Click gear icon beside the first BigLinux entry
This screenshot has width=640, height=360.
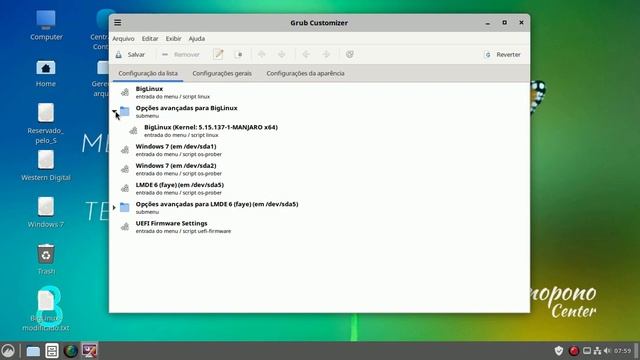pos(125,92)
